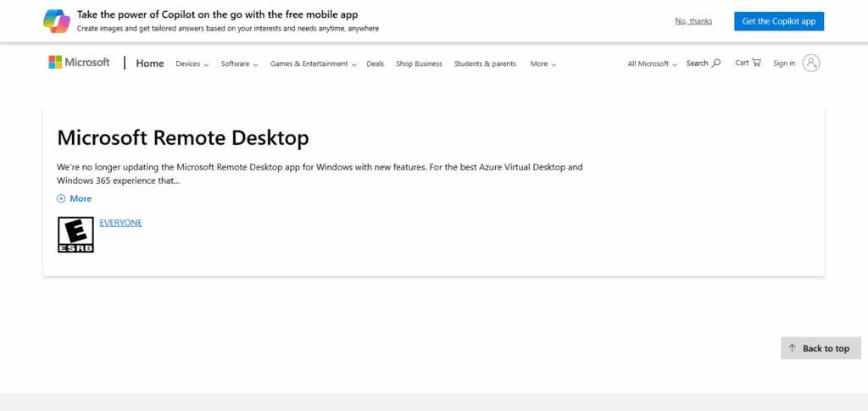
Task: Open the EVERYONE rating link
Action: 120,222
